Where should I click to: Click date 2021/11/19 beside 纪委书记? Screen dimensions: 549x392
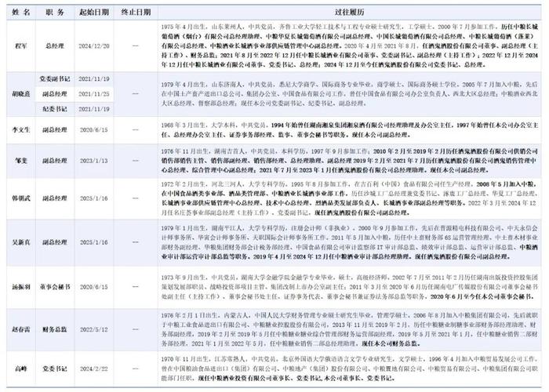(x=94, y=109)
